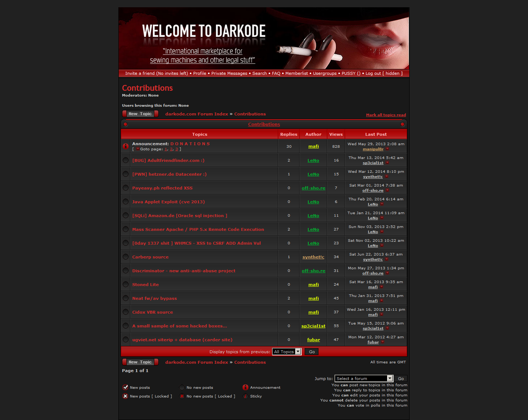The height and width of the screenshot is (420, 528).
Task: Click latest-post icon in the Payeasy.ph row
Action: pyautogui.click(x=387, y=190)
